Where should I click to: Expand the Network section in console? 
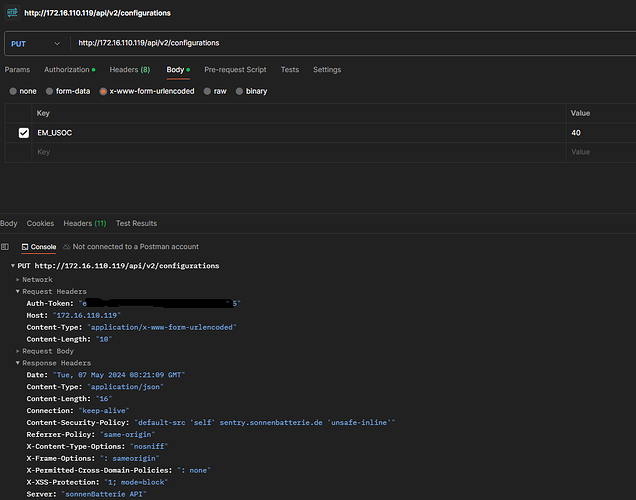pos(17,280)
